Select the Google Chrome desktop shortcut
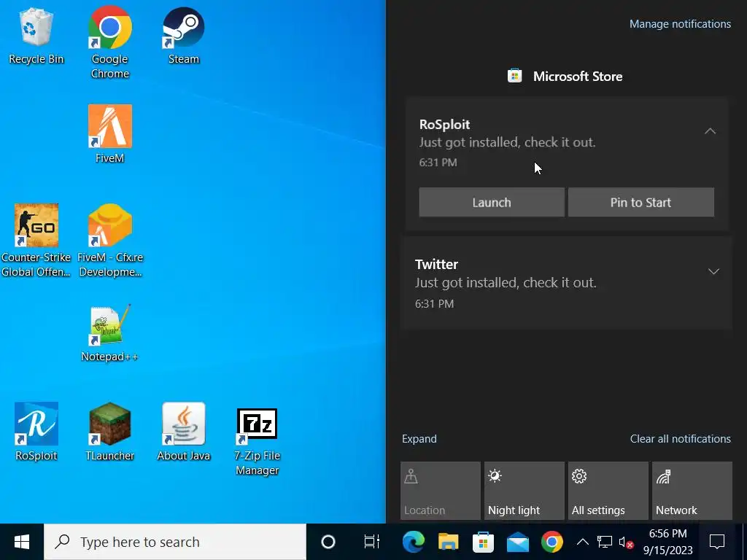 tap(110, 42)
